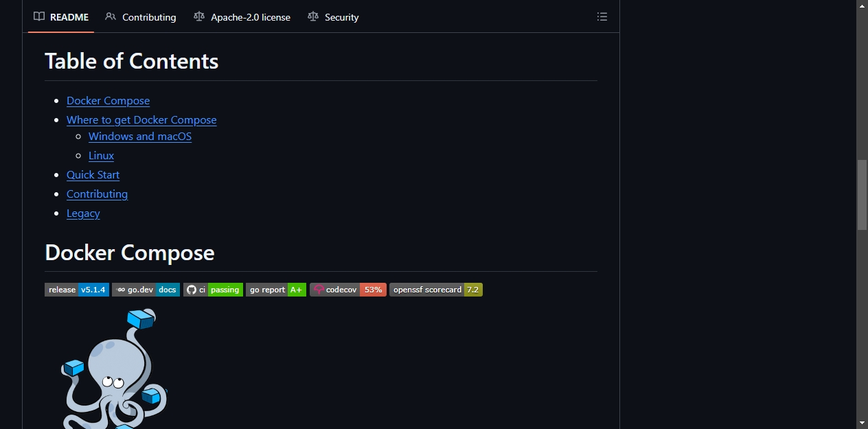This screenshot has width=868, height=429.
Task: Open the go report A+ badge
Action: [x=276, y=290]
